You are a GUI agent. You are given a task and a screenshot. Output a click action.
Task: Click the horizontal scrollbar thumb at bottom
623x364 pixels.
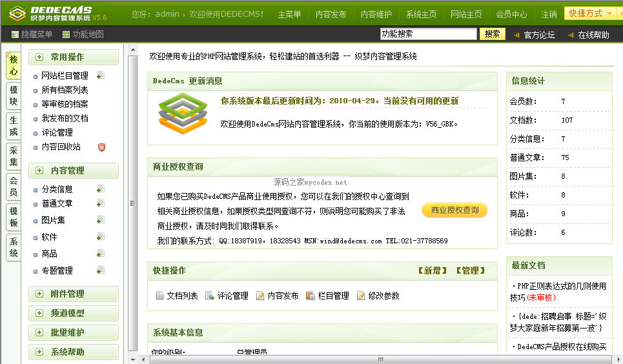[x=381, y=359]
